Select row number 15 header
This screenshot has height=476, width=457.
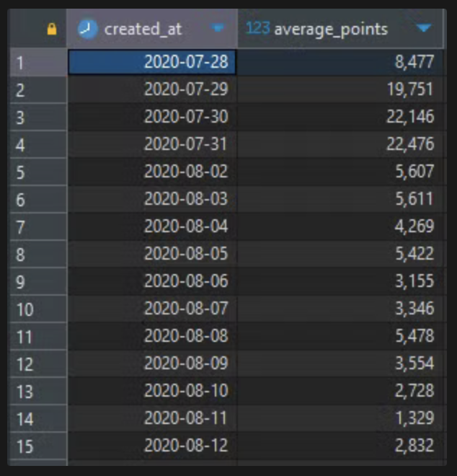38,446
